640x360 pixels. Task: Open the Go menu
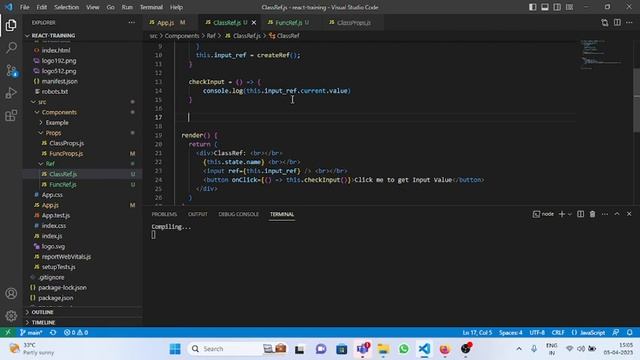click(x=111, y=7)
